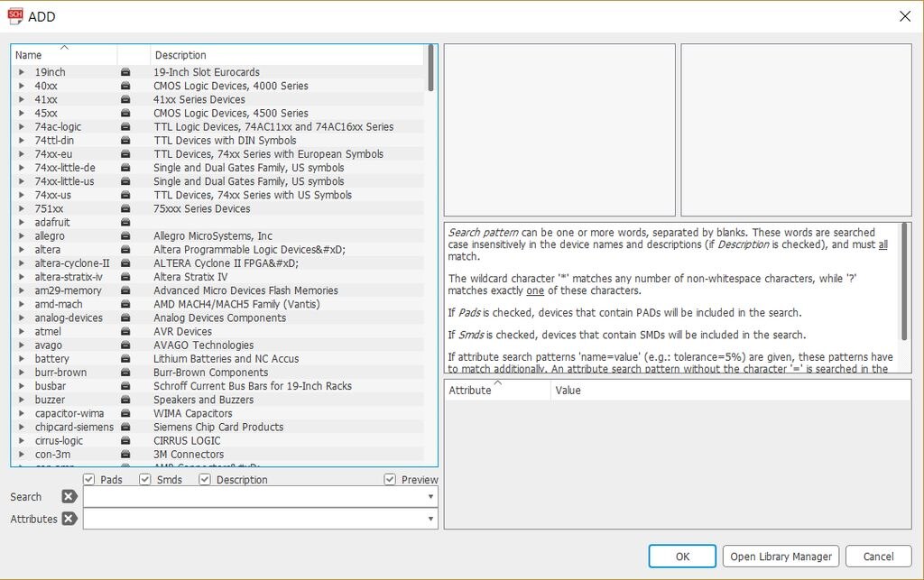This screenshot has height=580, width=924.
Task: Click the library icon in 74xx-us row
Action: point(125,195)
